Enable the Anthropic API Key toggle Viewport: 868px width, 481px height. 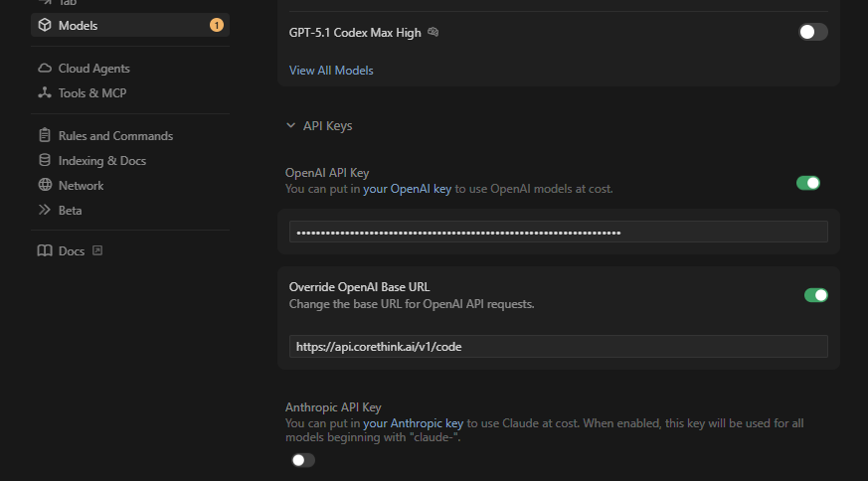(303, 460)
